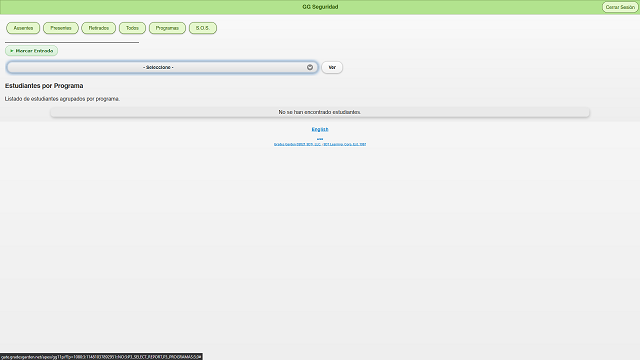This screenshot has width=640, height=360.
Task: Show the Todos list
Action: coord(132,28)
